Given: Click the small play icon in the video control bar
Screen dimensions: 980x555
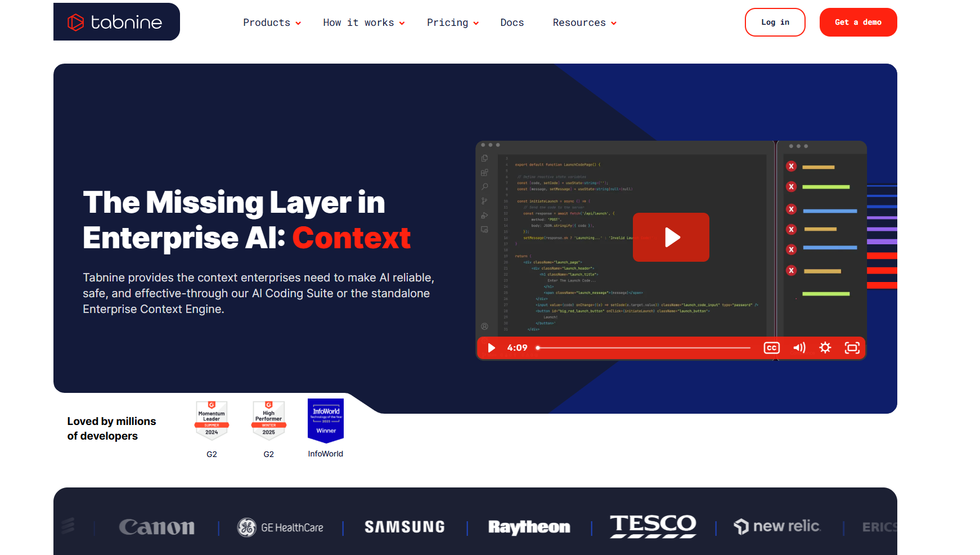Looking at the screenshot, I should [491, 348].
